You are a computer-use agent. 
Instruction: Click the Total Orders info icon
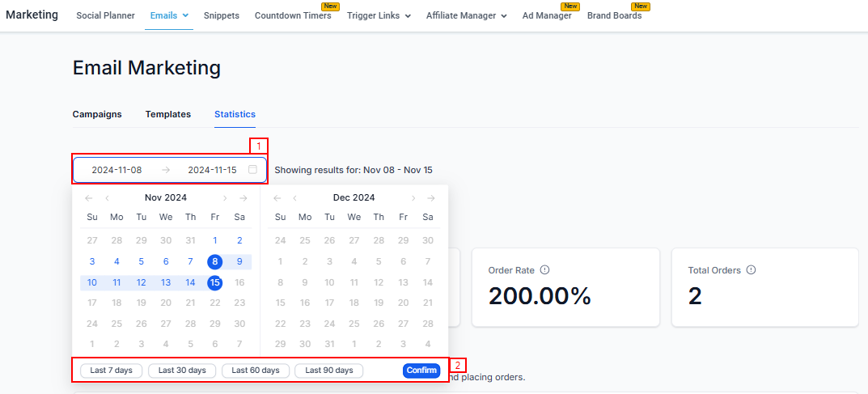[x=751, y=270]
